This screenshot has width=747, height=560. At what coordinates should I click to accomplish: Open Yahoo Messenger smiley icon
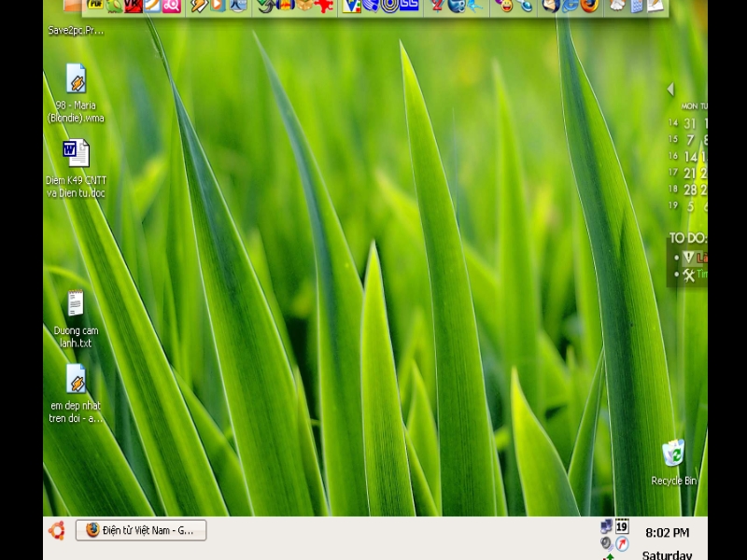coord(506,6)
